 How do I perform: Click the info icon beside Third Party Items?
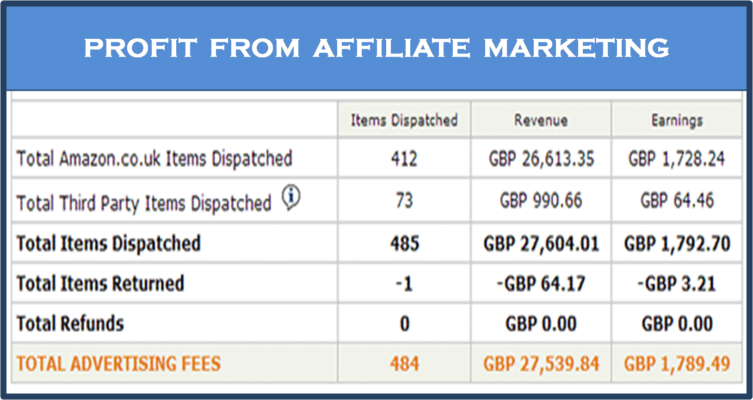pyautogui.click(x=291, y=200)
